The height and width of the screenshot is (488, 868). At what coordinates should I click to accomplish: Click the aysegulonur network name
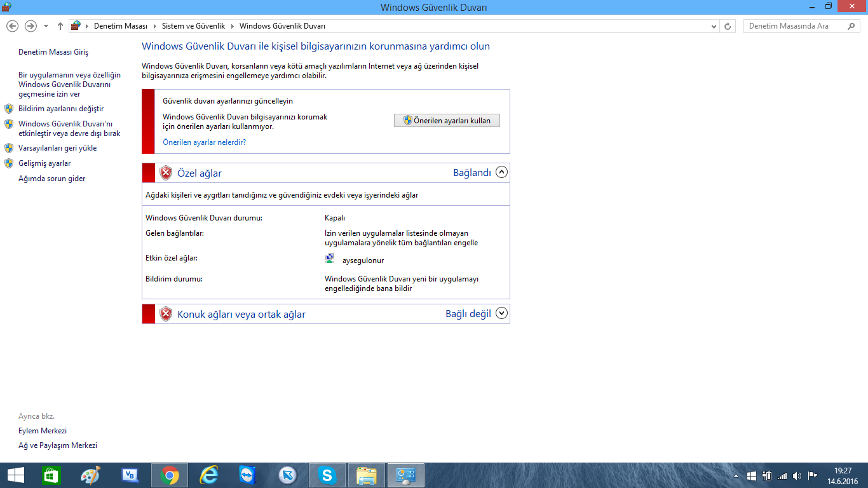pos(363,261)
